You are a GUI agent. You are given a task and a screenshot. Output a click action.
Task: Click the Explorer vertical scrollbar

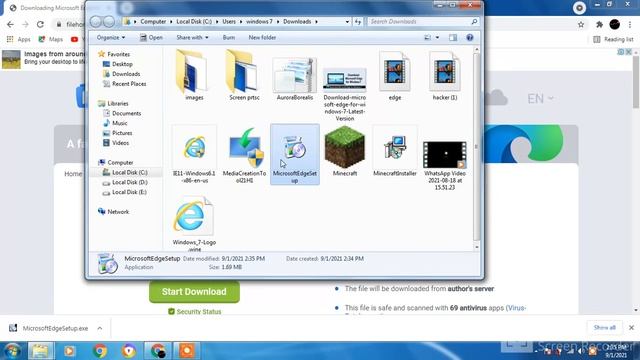click(476, 147)
